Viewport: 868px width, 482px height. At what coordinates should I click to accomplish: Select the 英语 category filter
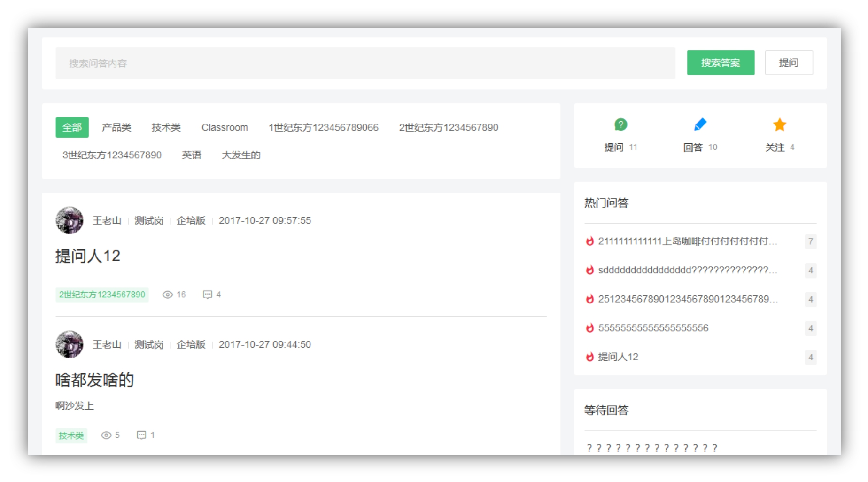[193, 155]
